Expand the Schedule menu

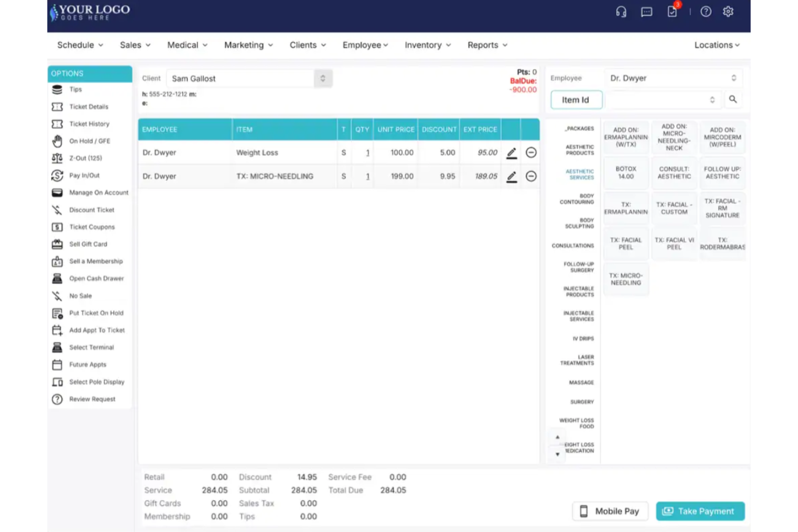[80, 45]
